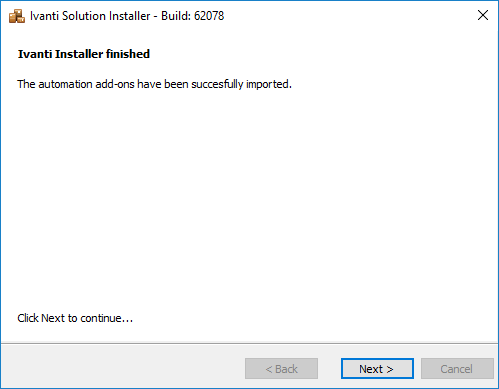Viewport: 499px width, 389px height.
Task: Dismiss the dialog with the X button
Action: [x=483, y=15]
